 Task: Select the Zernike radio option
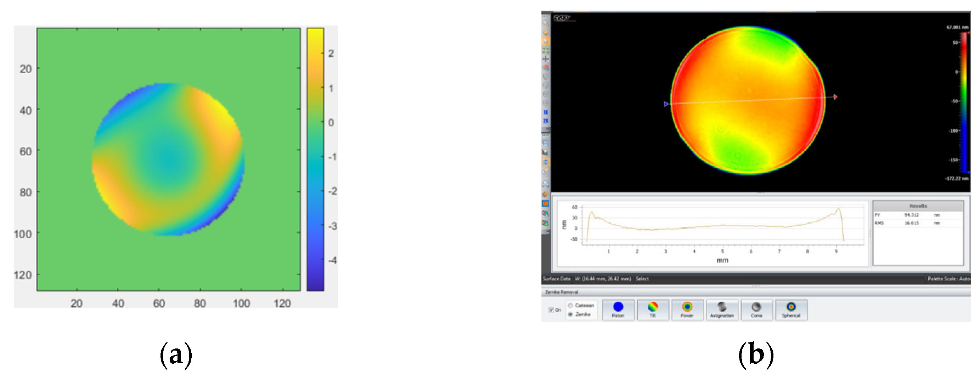(x=570, y=314)
